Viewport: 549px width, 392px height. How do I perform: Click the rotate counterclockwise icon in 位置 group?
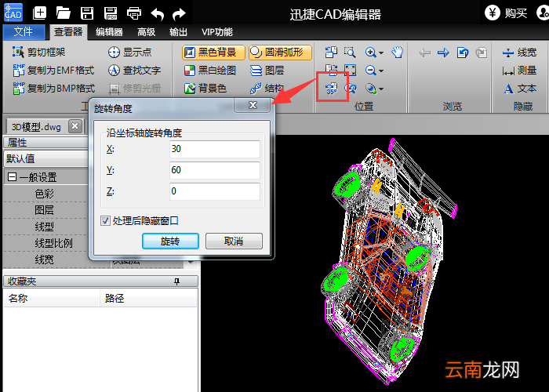(x=331, y=53)
